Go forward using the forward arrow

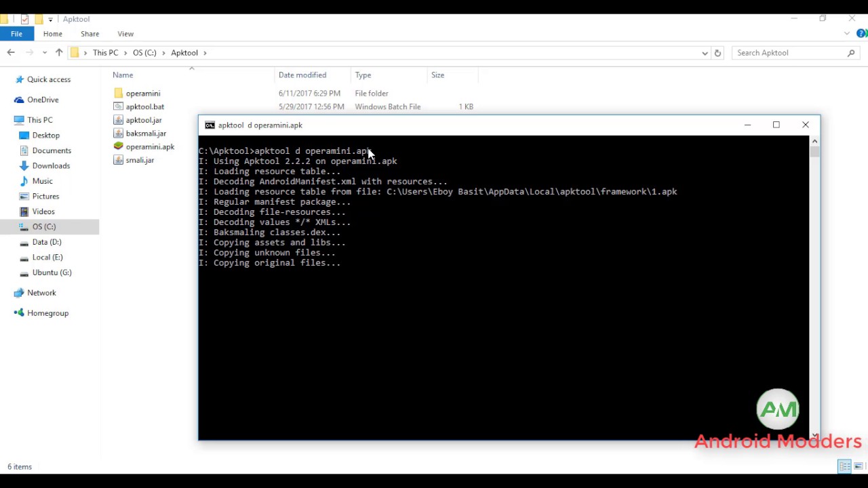click(x=29, y=52)
